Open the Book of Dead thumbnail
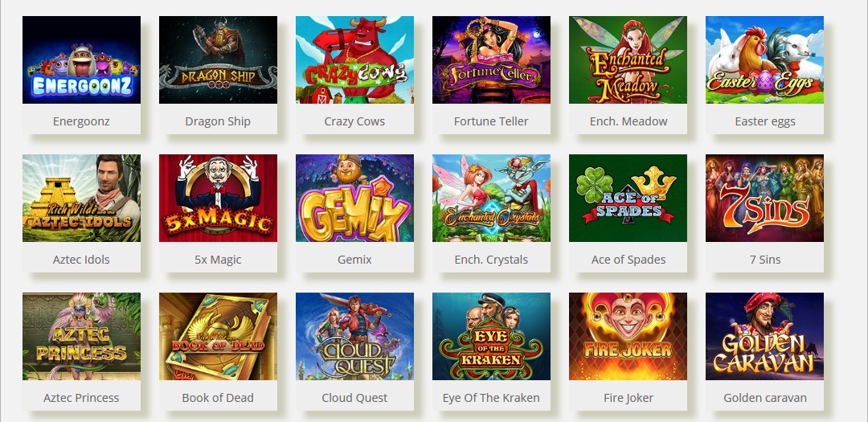Screen dimensions: 868x422 point(218,337)
